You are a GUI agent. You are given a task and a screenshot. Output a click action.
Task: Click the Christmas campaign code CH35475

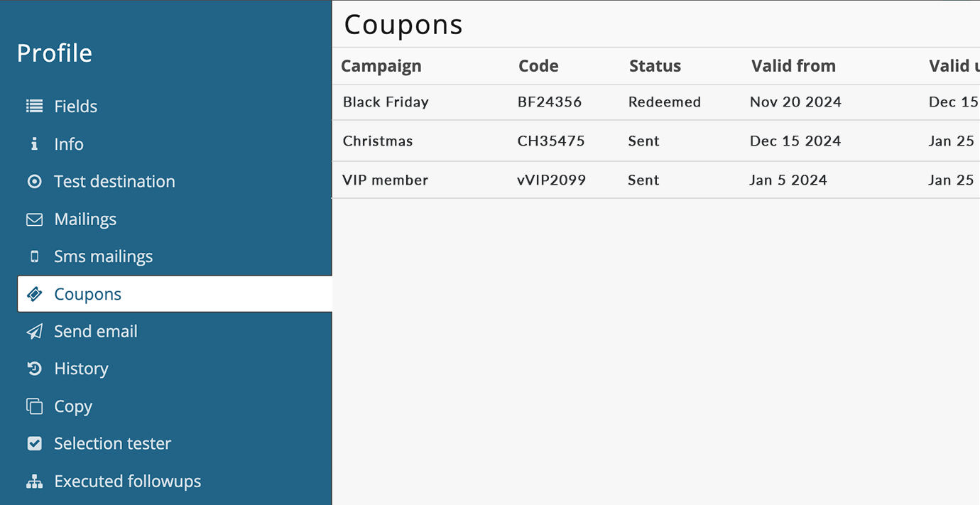click(x=551, y=141)
